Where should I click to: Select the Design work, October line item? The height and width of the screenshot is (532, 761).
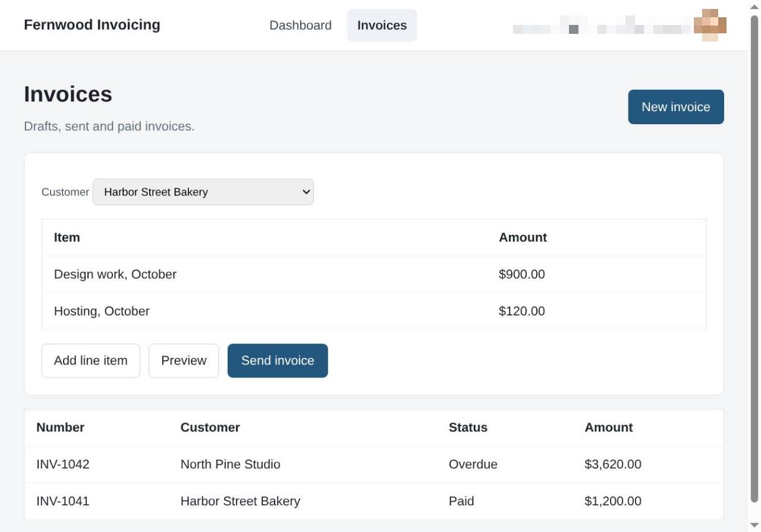point(374,275)
